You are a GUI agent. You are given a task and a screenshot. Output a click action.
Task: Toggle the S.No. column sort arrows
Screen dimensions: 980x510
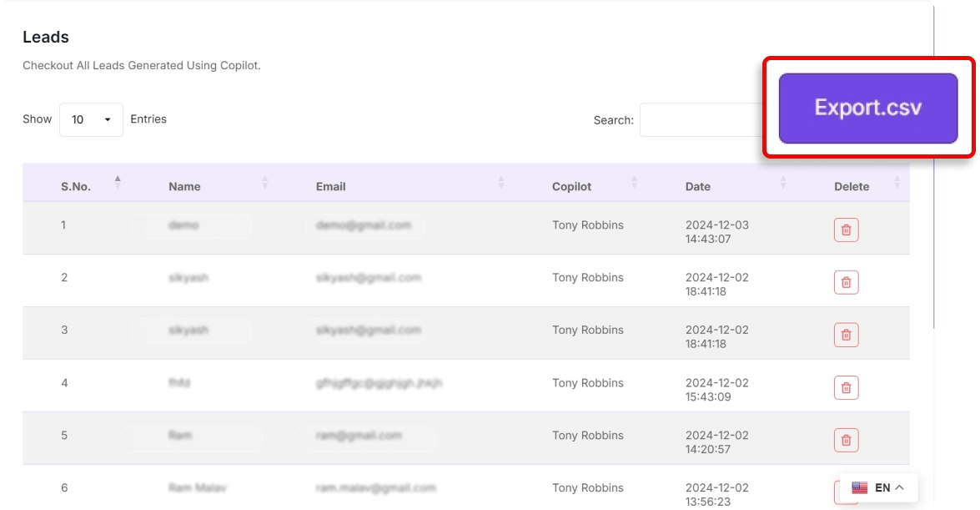pyautogui.click(x=118, y=182)
